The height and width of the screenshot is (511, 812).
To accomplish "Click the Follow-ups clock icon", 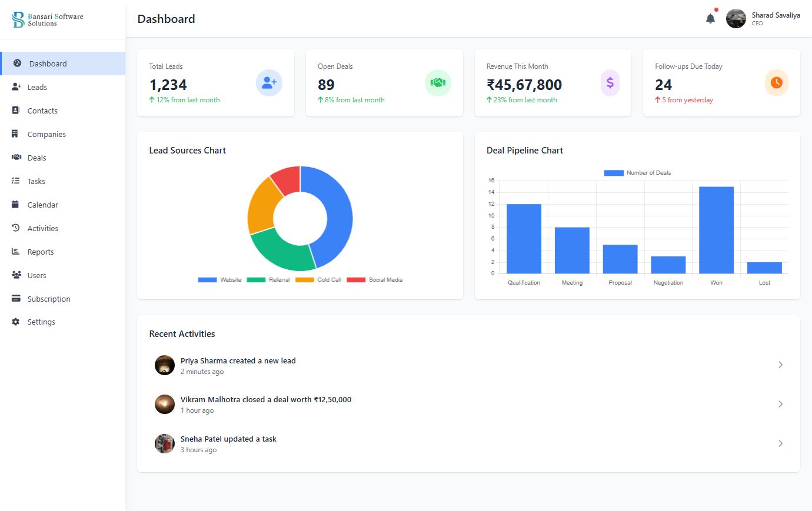I will pos(776,83).
